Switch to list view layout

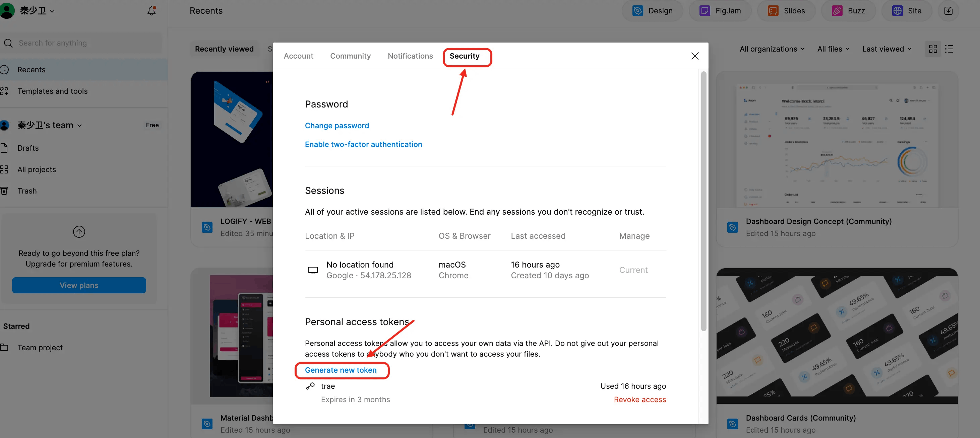(x=949, y=49)
